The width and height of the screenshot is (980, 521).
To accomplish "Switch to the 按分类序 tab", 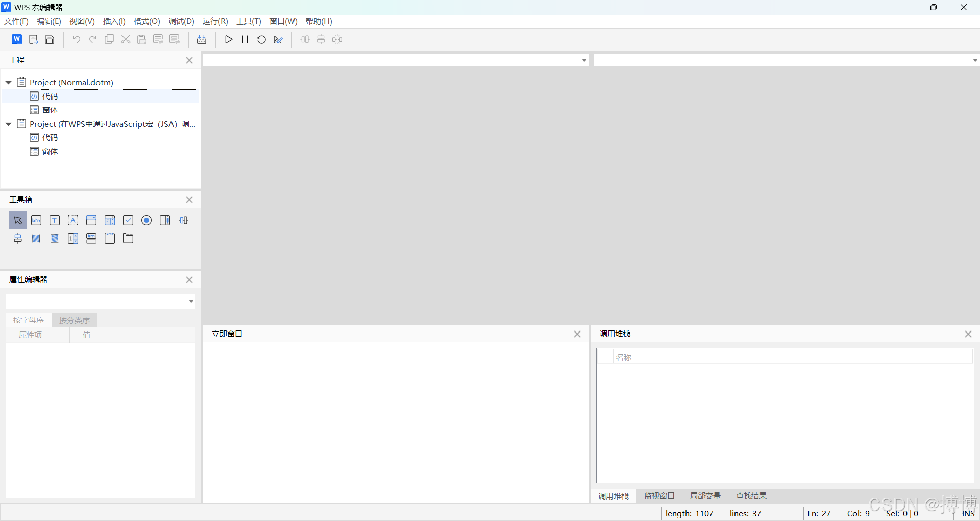I will pyautogui.click(x=75, y=320).
